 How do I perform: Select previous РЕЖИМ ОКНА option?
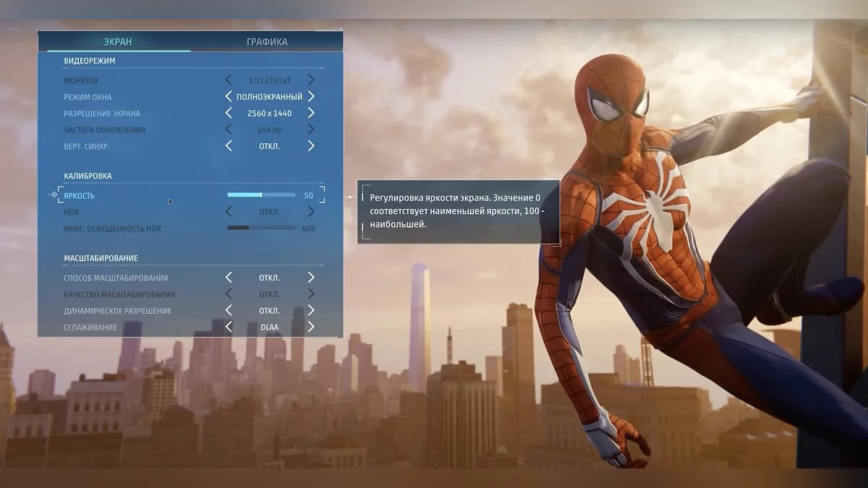[x=229, y=96]
